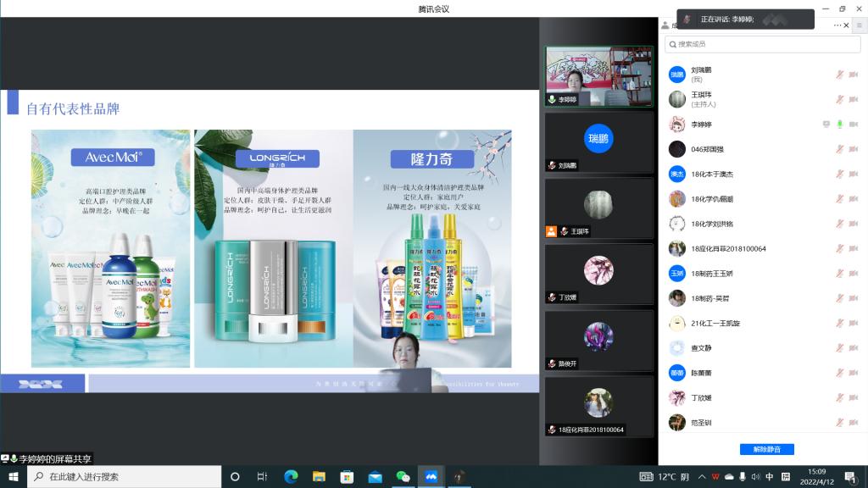Select 丁欣媛 in the member list

pyautogui.click(x=701, y=397)
